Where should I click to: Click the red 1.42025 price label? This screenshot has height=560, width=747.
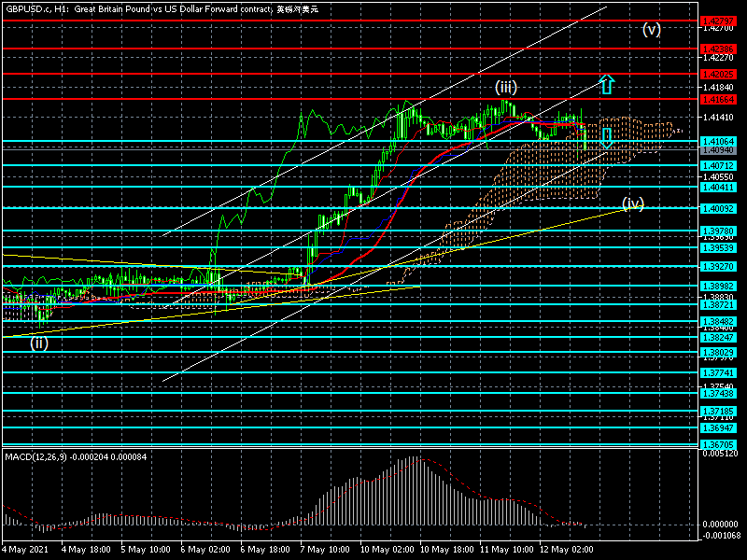pos(718,75)
